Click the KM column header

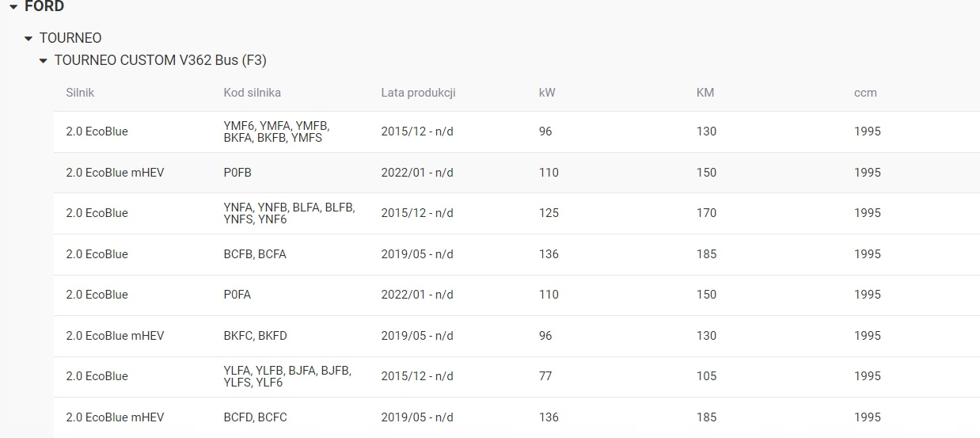[705, 93]
